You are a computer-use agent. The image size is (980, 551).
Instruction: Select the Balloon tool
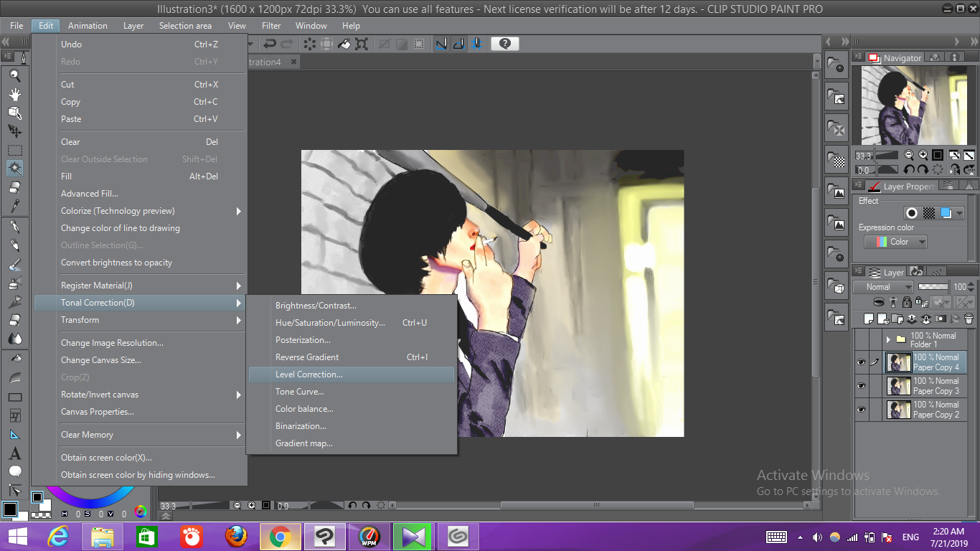[x=14, y=471]
